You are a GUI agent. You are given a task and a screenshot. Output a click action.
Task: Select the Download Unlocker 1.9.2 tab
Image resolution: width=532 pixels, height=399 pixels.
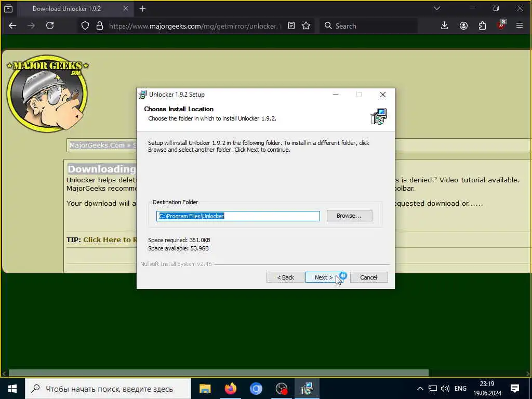[x=75, y=9]
